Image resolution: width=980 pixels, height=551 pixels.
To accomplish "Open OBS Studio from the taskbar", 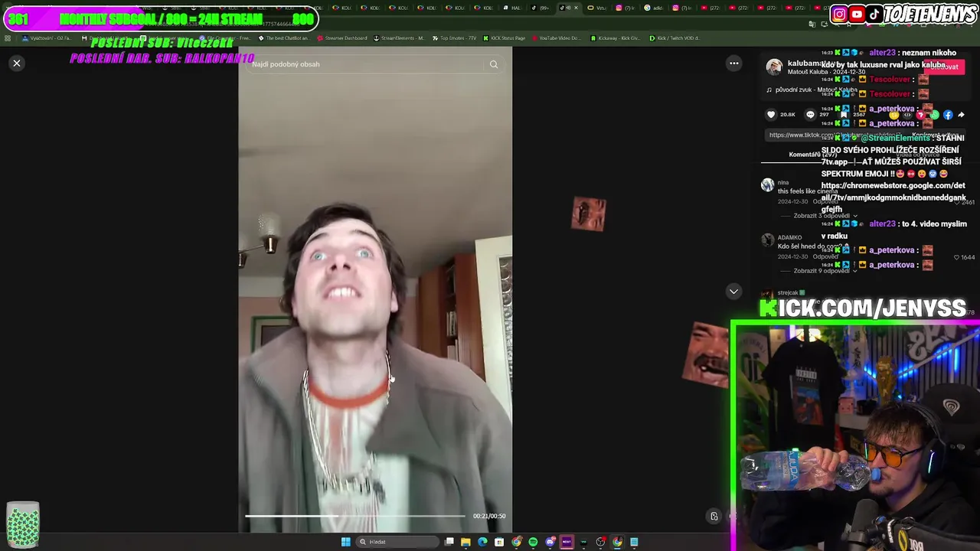I will (600, 542).
